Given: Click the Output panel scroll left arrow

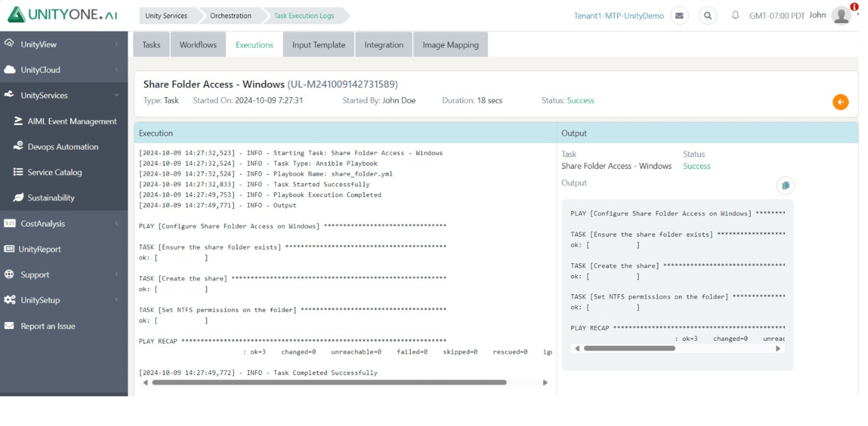Looking at the screenshot, I should (x=577, y=348).
